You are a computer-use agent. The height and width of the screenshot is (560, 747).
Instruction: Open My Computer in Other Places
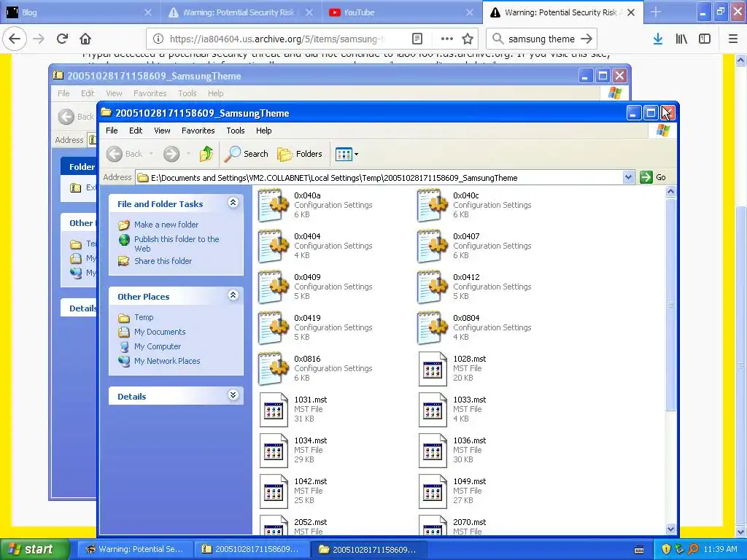[158, 346]
